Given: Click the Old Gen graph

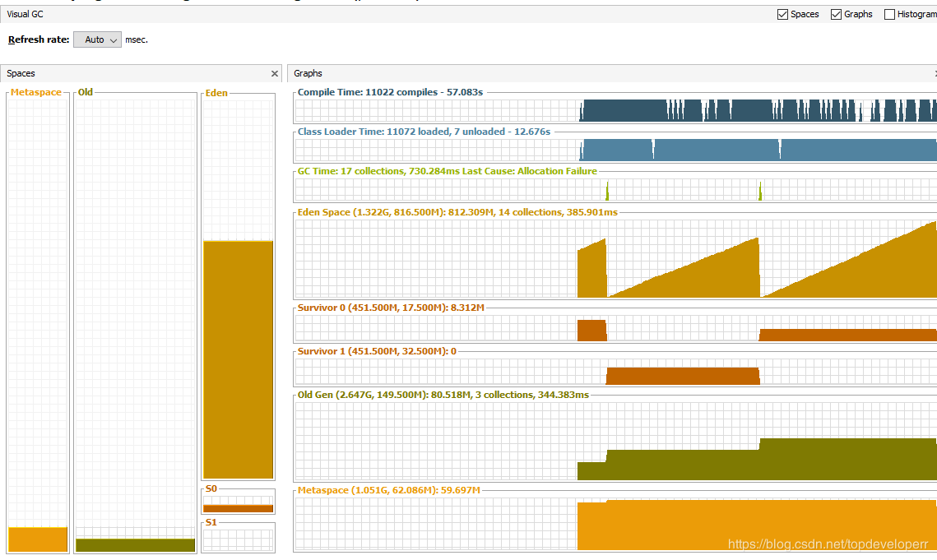Looking at the screenshot, I should (x=615, y=442).
